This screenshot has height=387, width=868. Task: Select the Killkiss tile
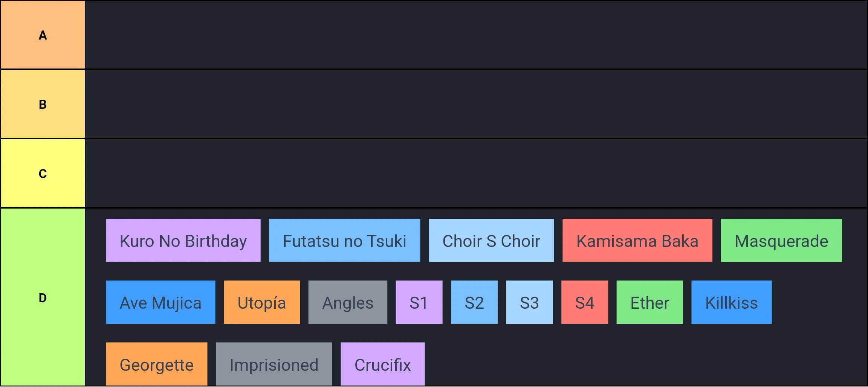click(732, 302)
